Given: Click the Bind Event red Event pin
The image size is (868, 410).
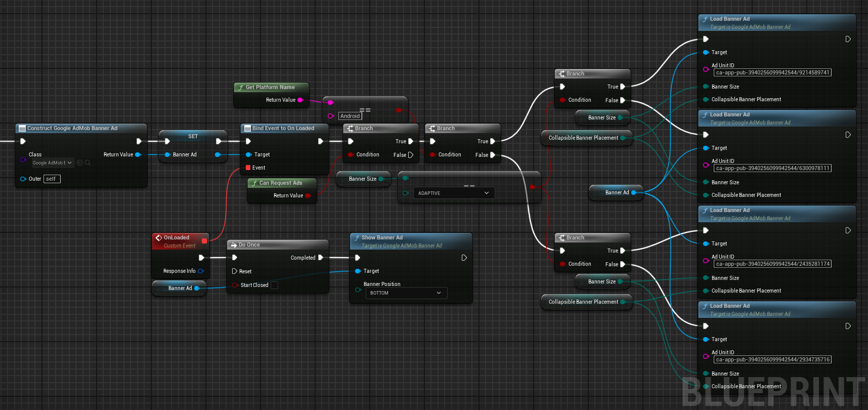Looking at the screenshot, I should pos(248,168).
